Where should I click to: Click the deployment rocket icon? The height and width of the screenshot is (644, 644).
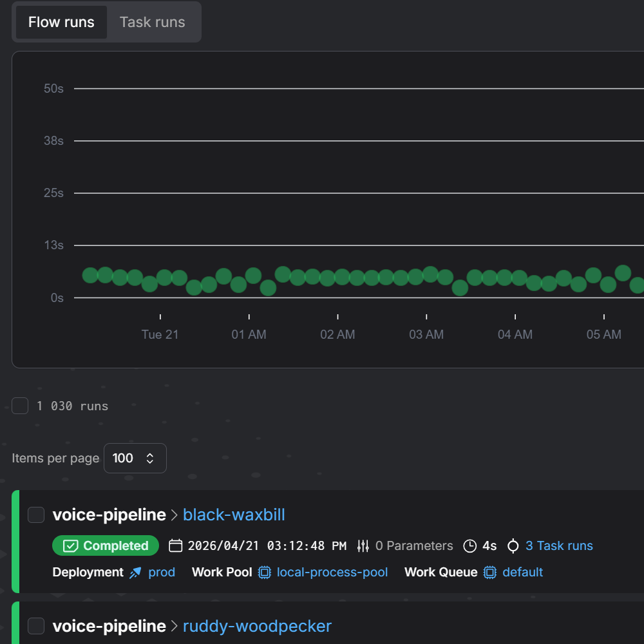pos(135,573)
